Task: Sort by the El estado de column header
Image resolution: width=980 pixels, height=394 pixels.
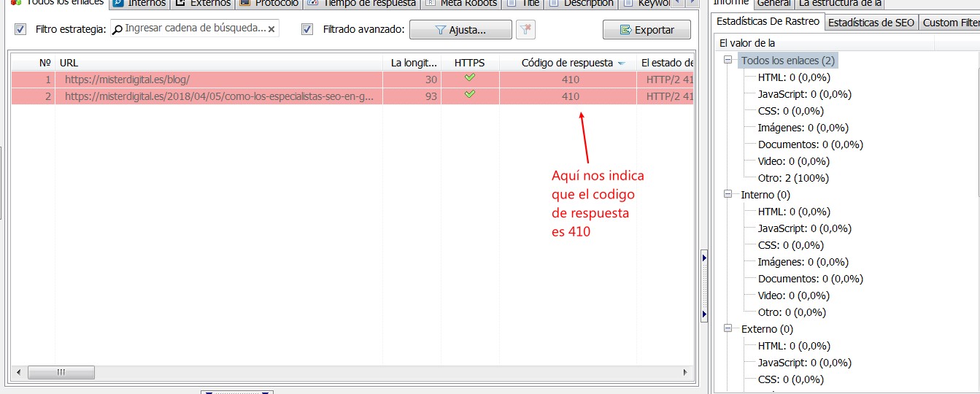Action: tap(665, 63)
